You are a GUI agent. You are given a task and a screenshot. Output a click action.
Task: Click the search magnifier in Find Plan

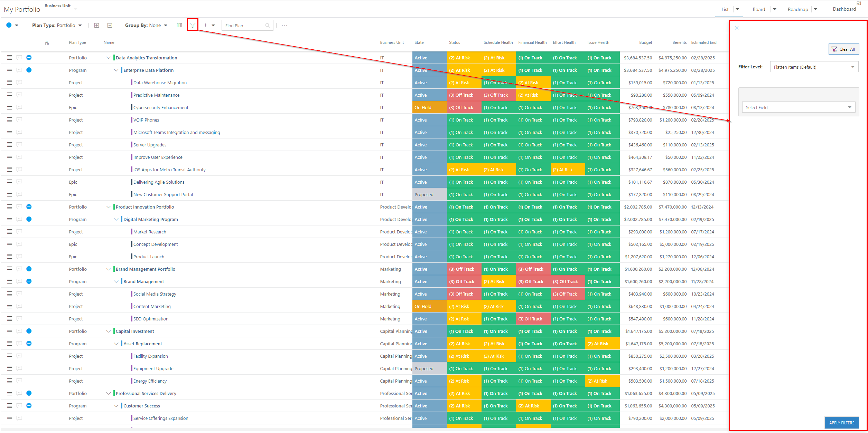click(268, 26)
